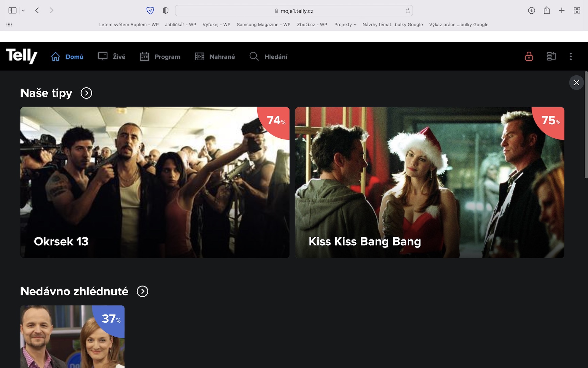Open the Výkaz práce bookmark
The width and height of the screenshot is (588, 368).
tap(459, 25)
